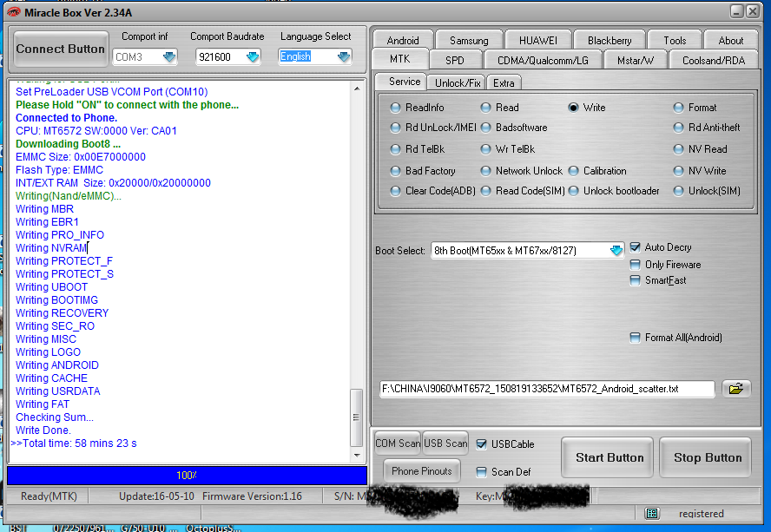Choose the Network Unlock radio button
This screenshot has height=532, width=771.
(x=486, y=171)
